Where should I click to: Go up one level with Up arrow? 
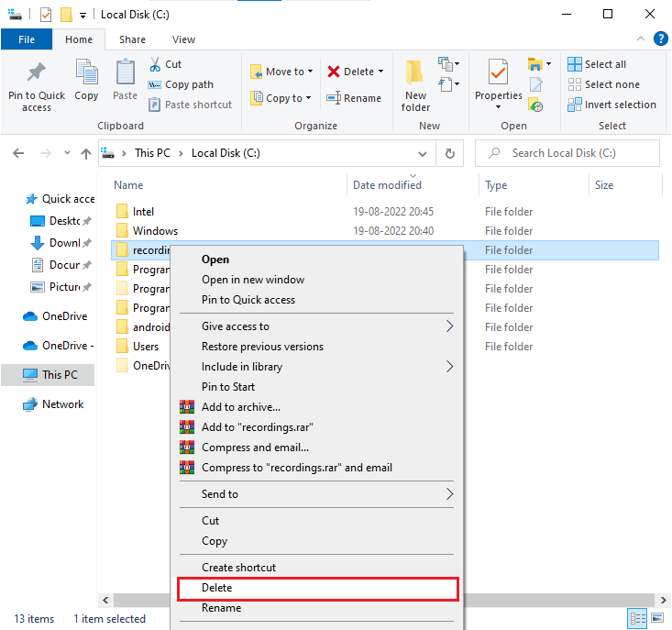point(86,153)
